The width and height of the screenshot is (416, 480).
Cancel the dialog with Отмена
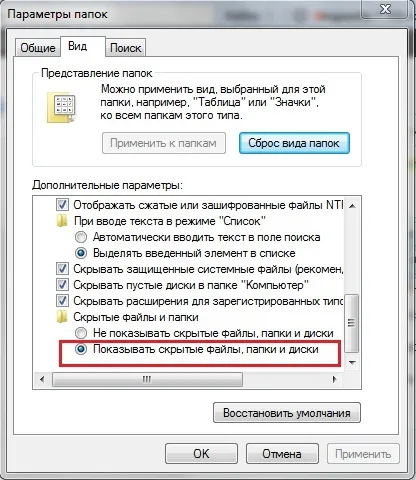(282, 454)
